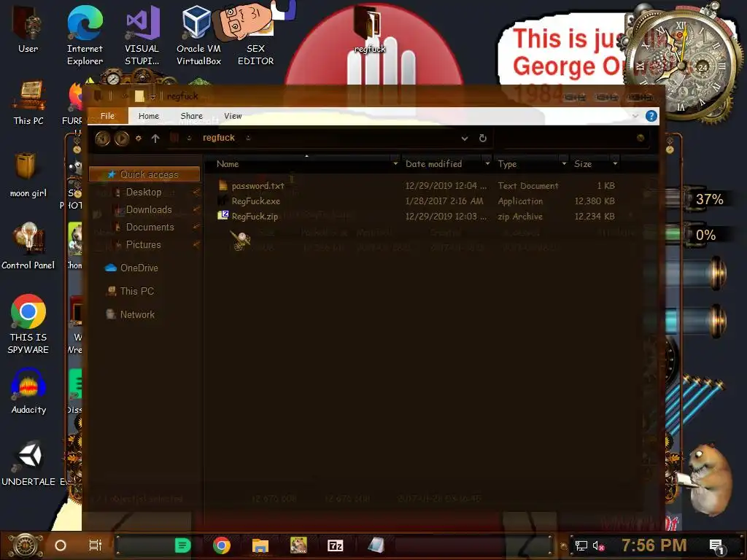The image size is (747, 560).
Task: Launch THIS IS SPYWARE Chrome shortcut
Action: pyautogui.click(x=28, y=324)
